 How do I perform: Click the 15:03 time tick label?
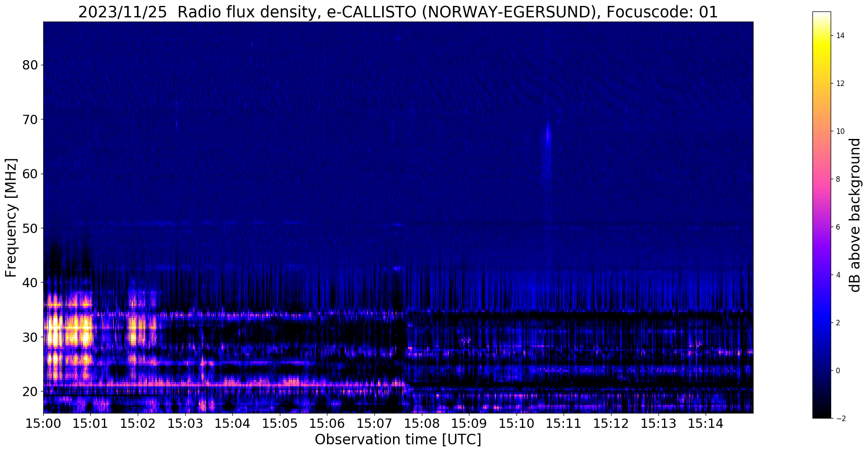(x=185, y=423)
